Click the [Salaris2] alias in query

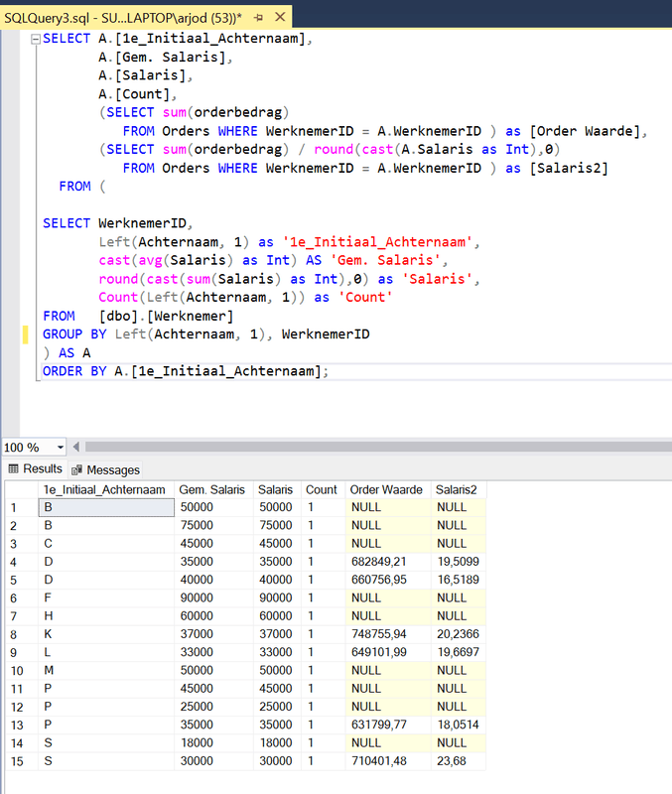(569, 168)
